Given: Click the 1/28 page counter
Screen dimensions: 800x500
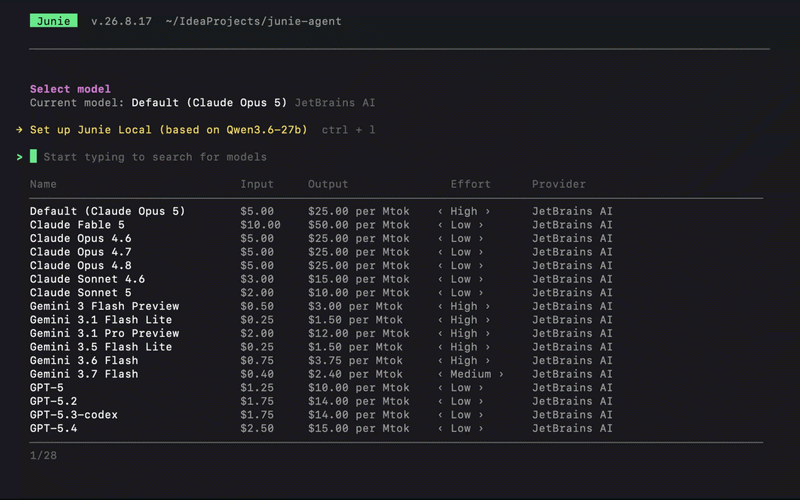Looking at the screenshot, I should (43, 455).
